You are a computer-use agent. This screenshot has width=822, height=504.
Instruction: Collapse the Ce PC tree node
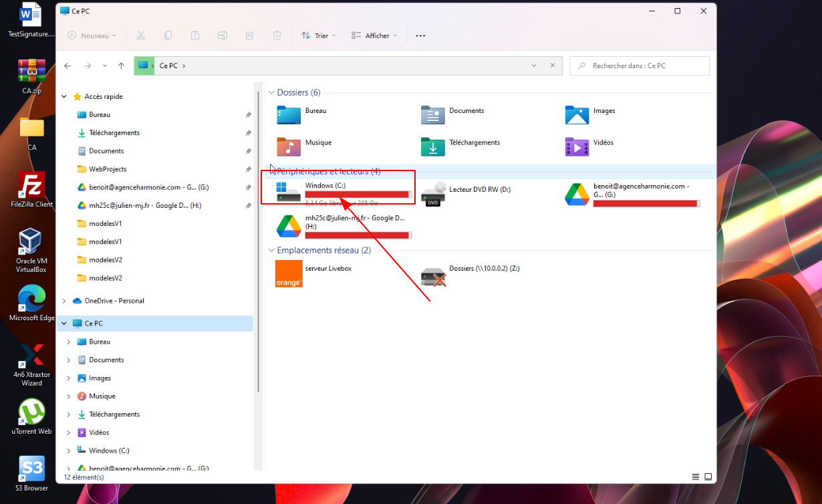pyautogui.click(x=64, y=324)
